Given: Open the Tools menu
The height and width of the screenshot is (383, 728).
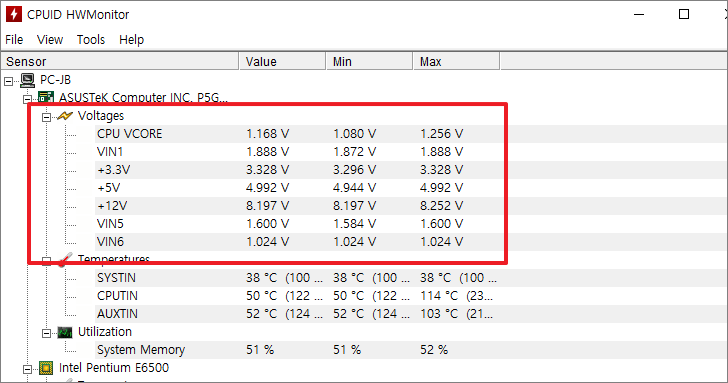Looking at the screenshot, I should [91, 40].
